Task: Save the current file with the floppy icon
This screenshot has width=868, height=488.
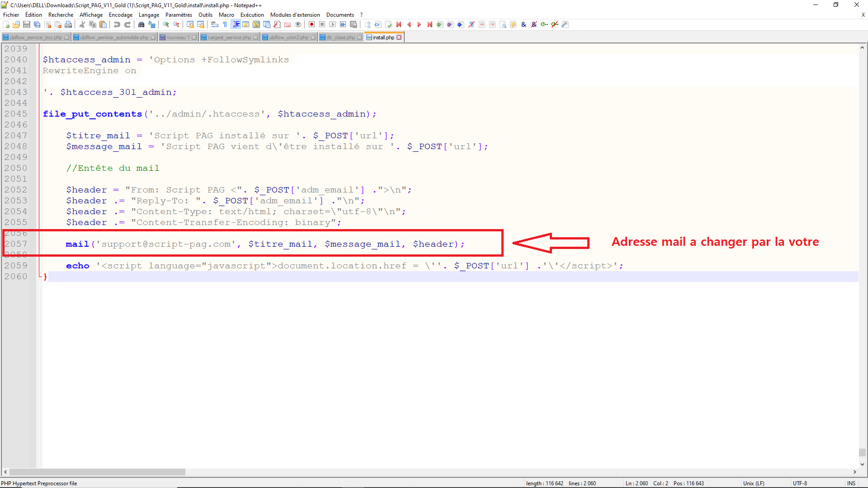Action: tap(27, 24)
